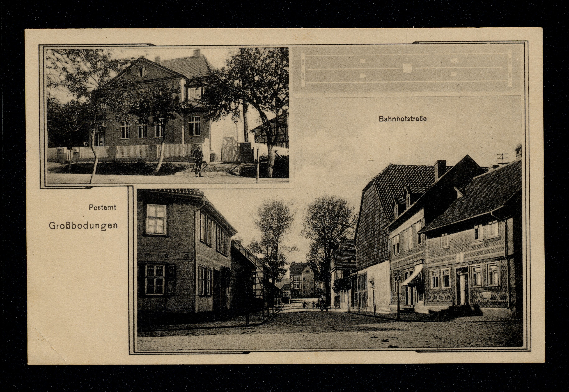Click the Postamt caption text

pos(102,207)
